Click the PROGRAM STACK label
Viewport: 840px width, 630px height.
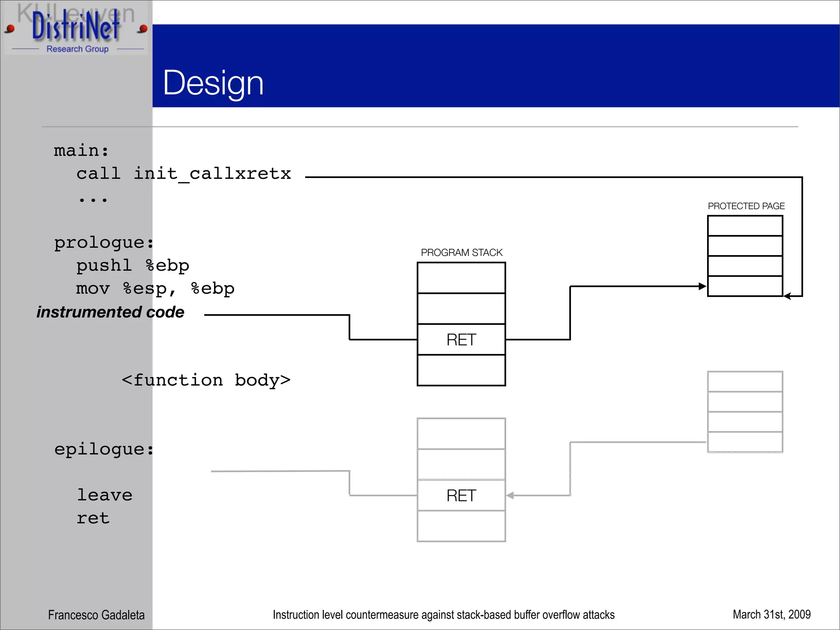pos(461,252)
